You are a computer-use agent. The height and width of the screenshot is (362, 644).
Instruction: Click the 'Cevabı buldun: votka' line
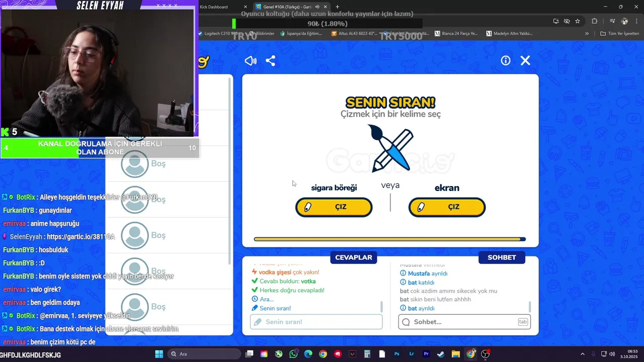coord(284,281)
